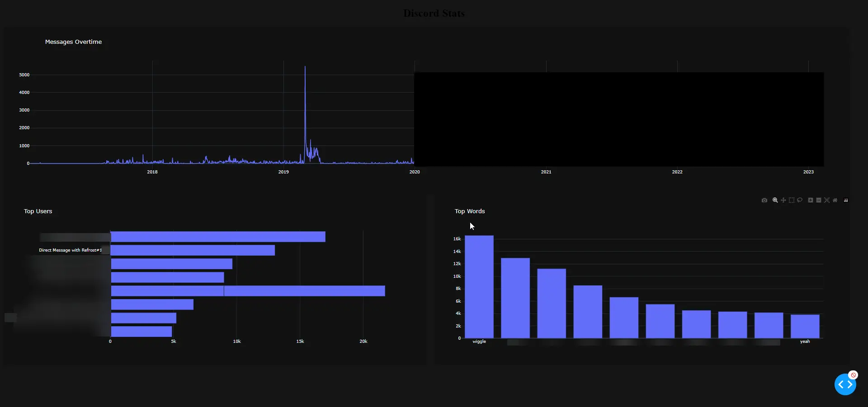Screen dimensions: 868x407
Task: Click the 20k axis tick in Top Users
Action: (x=363, y=342)
